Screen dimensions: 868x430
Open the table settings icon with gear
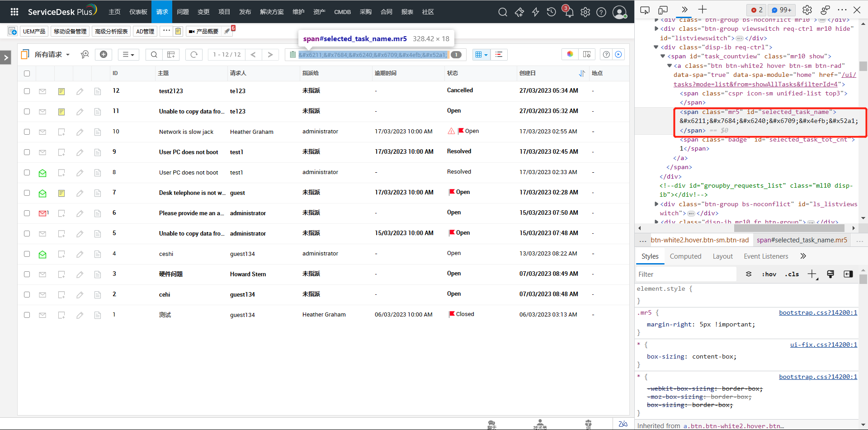[x=587, y=54]
